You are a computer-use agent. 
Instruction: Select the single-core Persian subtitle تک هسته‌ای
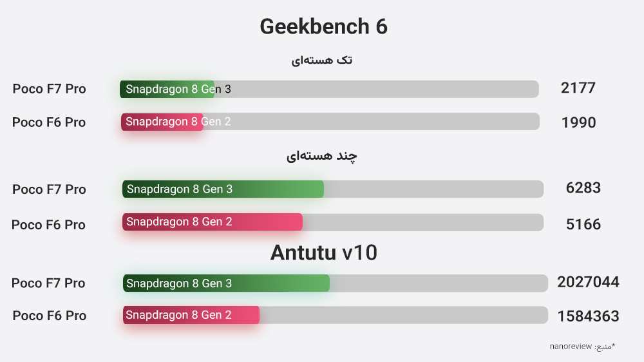point(321,60)
